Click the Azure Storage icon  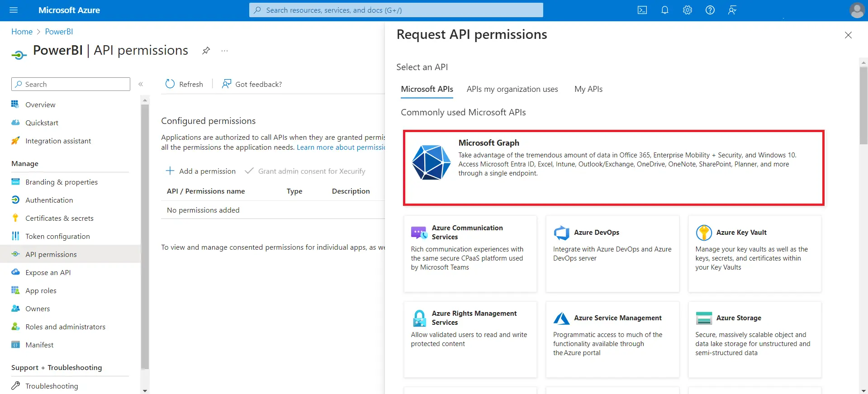pos(704,318)
